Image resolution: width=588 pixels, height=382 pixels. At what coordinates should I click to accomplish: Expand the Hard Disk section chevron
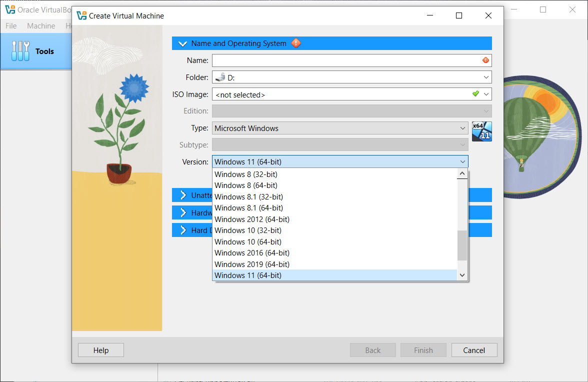183,230
